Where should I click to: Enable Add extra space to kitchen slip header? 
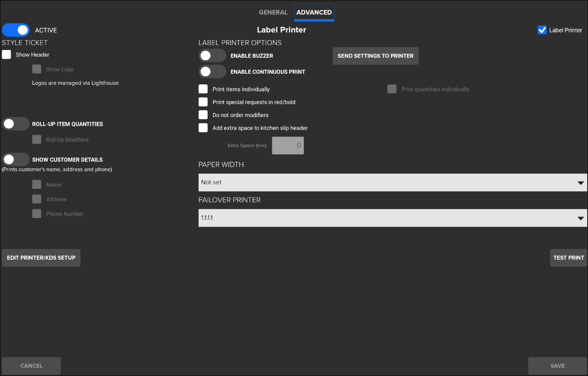point(203,128)
